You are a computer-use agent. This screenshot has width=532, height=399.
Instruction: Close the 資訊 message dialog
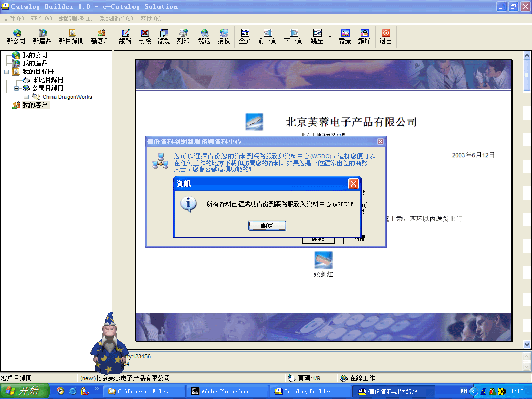pyautogui.click(x=353, y=183)
